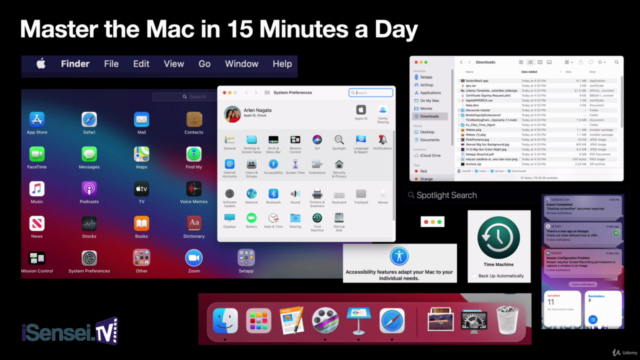The image size is (640, 360).
Task: Click Finder icon in the Dock
Action: [225, 321]
